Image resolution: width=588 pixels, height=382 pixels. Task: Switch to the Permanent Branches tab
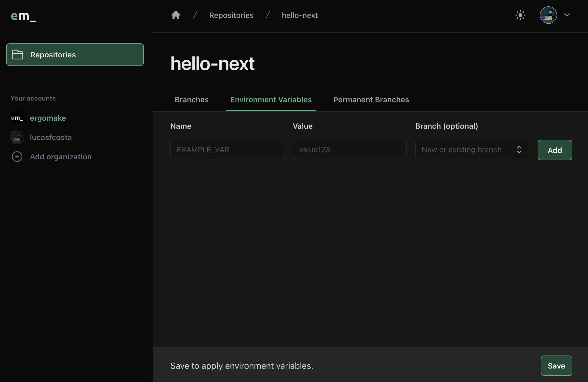pos(371,100)
